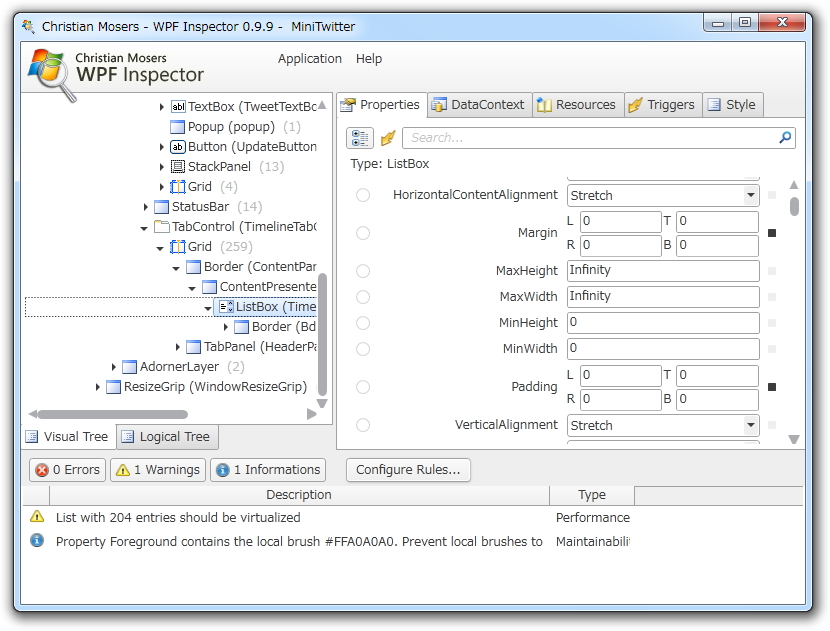Click the Margin property value marker square
The height and width of the screenshot is (631, 830).
(x=772, y=233)
